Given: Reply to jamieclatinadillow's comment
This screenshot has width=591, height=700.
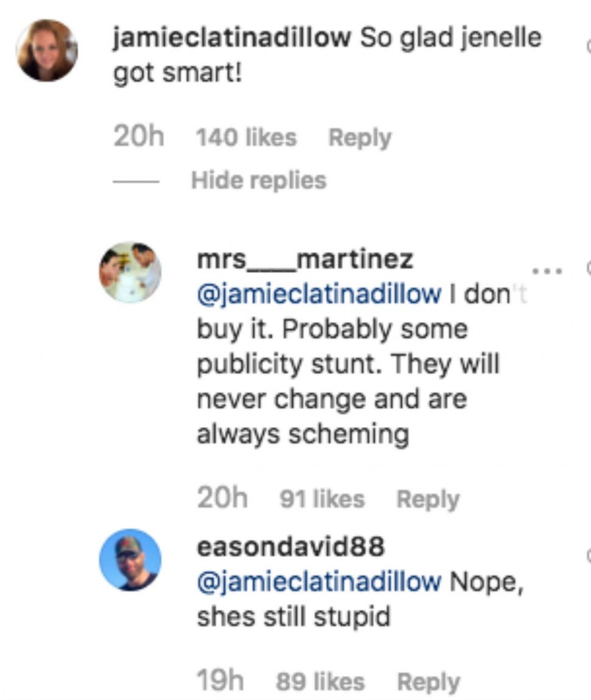Looking at the screenshot, I should pyautogui.click(x=359, y=138).
